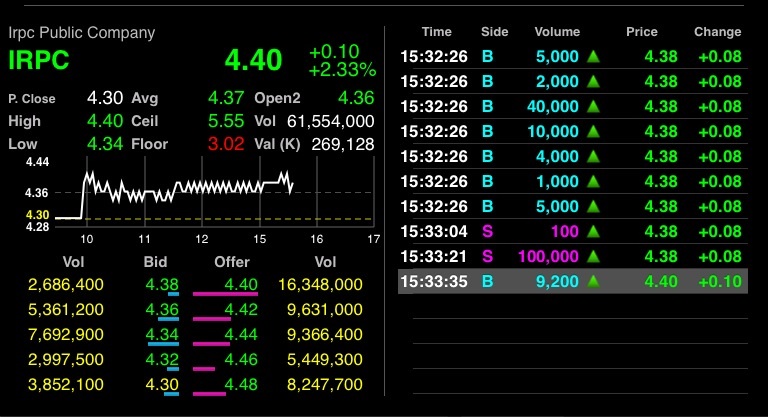768x417 pixels.
Task: Click the 40,000 buy volume
Action: (x=553, y=106)
